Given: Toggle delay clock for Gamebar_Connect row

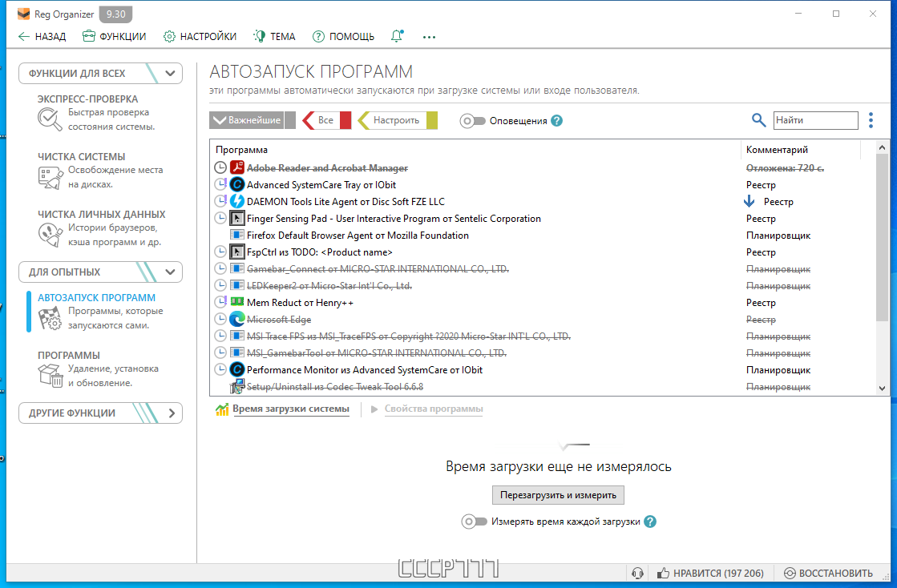Looking at the screenshot, I should click(x=220, y=268).
